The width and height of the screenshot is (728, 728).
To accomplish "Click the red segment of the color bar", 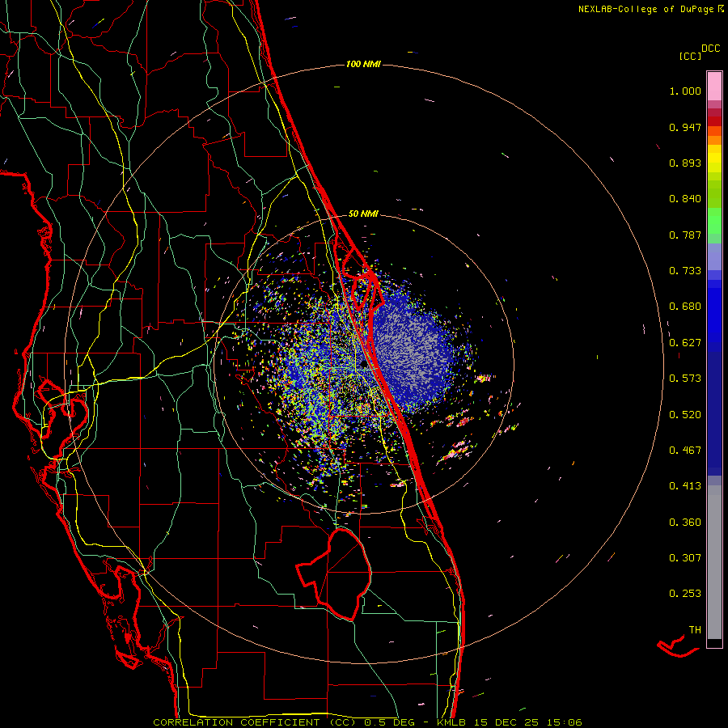I will (714, 121).
